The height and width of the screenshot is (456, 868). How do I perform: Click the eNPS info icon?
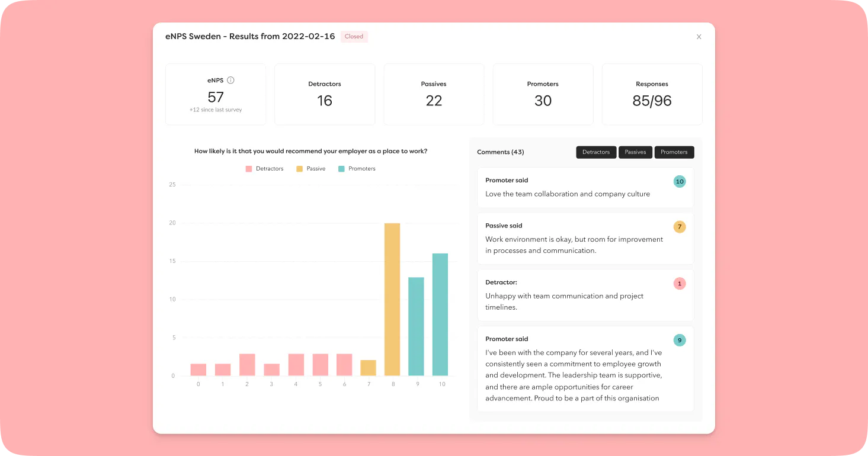click(x=231, y=80)
